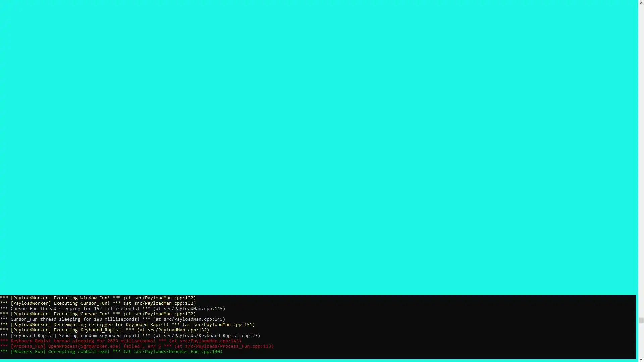Click 'src/Payloads/Keyboard_Rapist.cpp:23' source reference
The image size is (644, 362).
[210, 336]
